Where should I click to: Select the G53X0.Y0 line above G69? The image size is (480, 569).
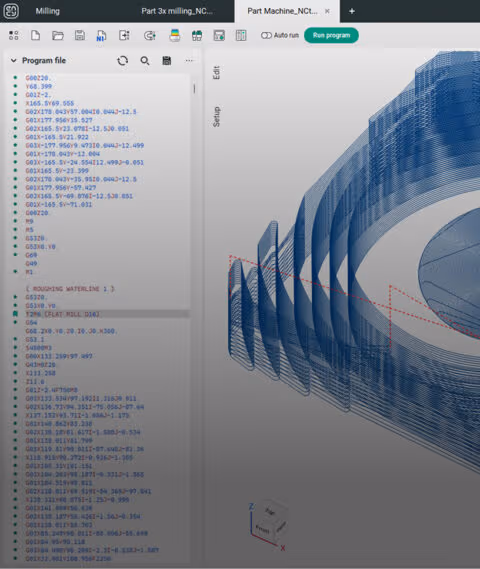pos(40,247)
